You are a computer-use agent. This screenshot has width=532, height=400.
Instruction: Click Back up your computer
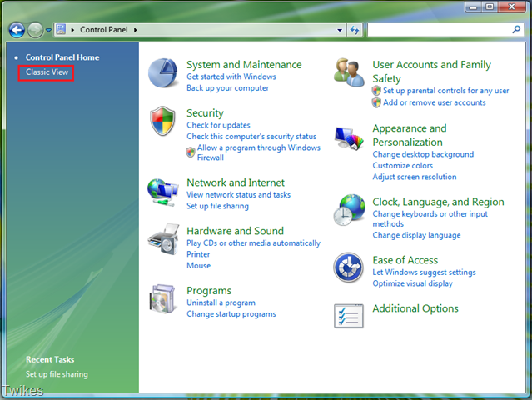[227, 88]
